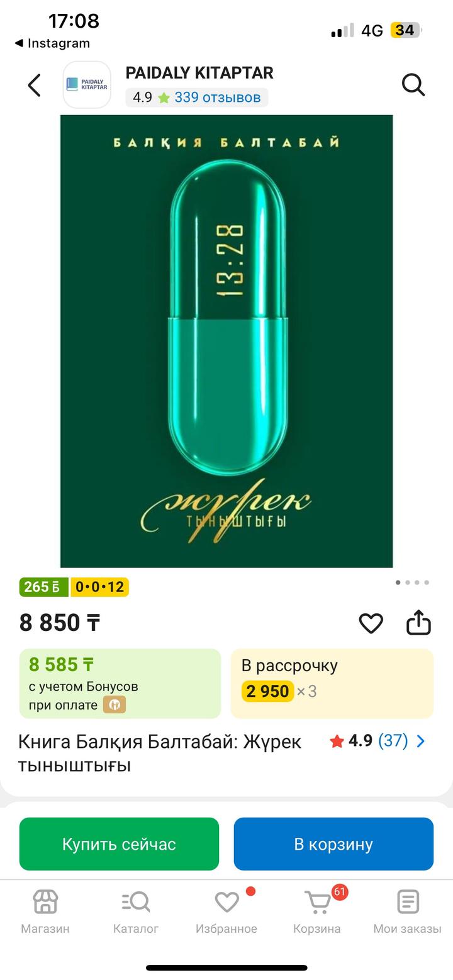
Task: Go to the Мои заказы tab
Action: click(x=408, y=911)
